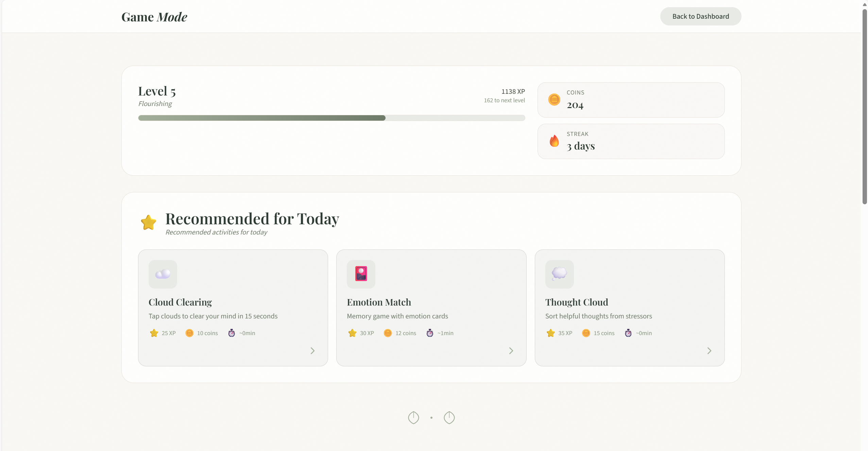Open the Coins 204 stat card
Image resolution: width=868 pixels, height=451 pixels.
[x=631, y=100]
